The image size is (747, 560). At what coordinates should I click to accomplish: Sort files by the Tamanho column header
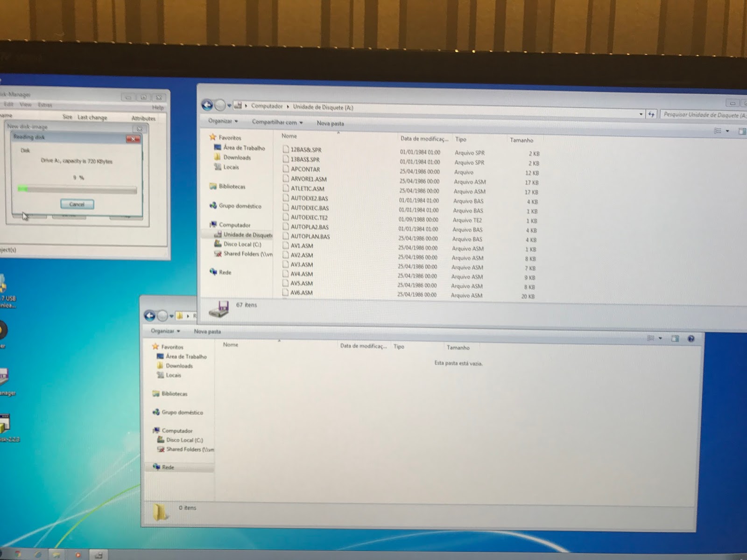coord(521,140)
